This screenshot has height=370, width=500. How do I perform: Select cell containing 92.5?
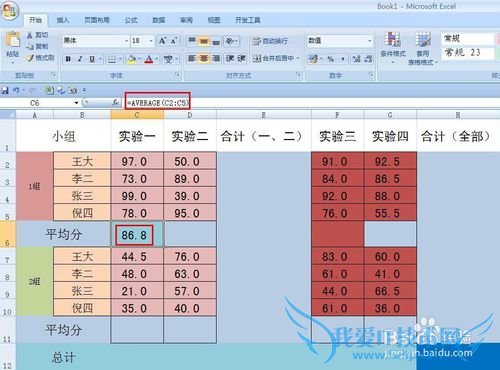click(x=390, y=162)
